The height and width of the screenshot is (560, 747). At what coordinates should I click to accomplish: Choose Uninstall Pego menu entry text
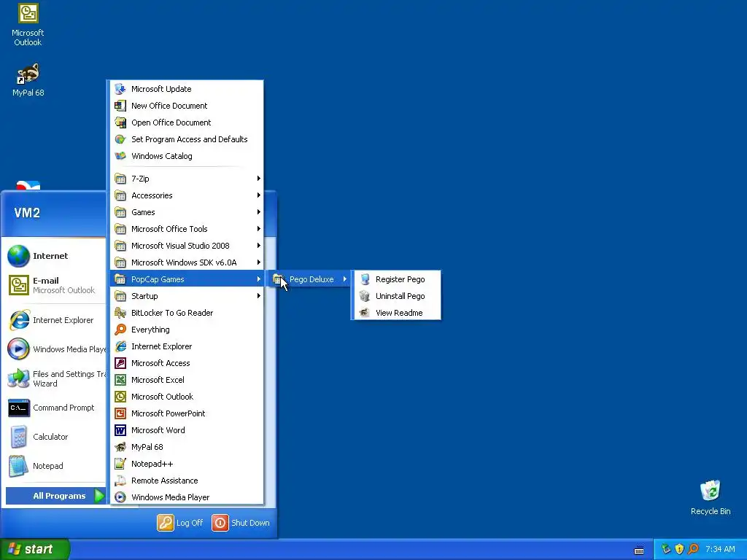point(400,296)
